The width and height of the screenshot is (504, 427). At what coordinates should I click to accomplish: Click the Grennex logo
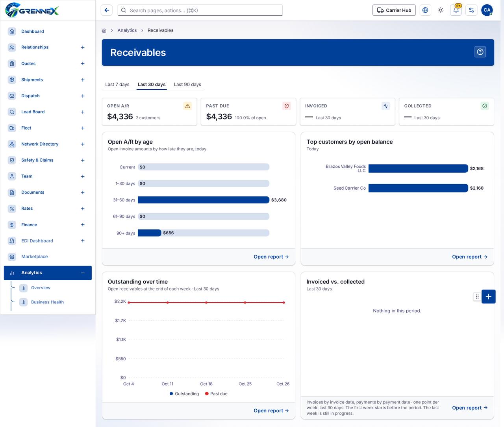[x=32, y=10]
